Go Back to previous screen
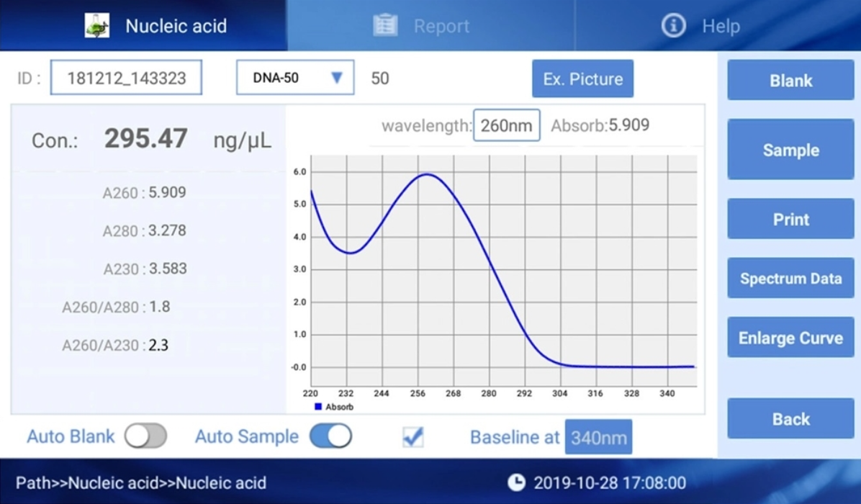The width and height of the screenshot is (861, 504). pos(790,419)
